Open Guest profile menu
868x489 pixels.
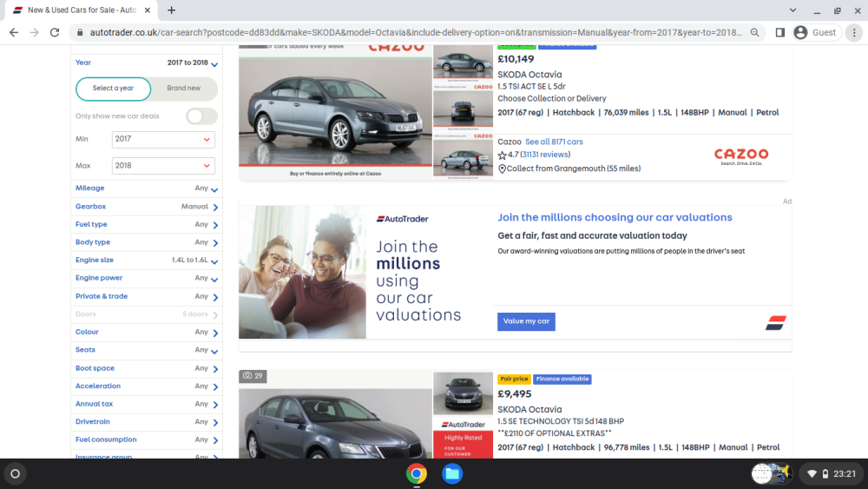click(x=815, y=33)
